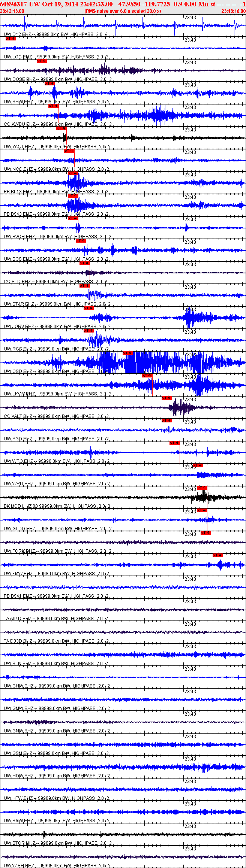This screenshot has height=868, width=246.
Task: Click the pick marker on the UW.GLDO trace
Action: pos(202,510)
